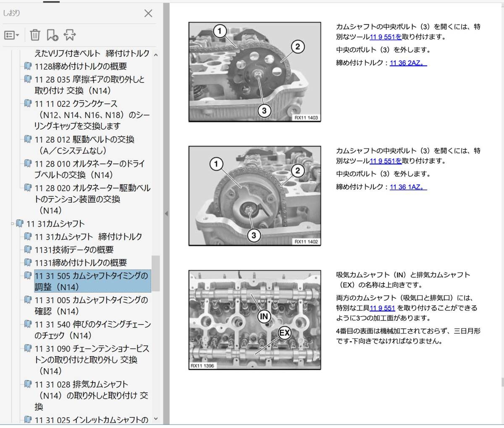The image size is (504, 428).
Task: Click bookmark icon beside 11 31 090 entry
Action: pyautogui.click(x=28, y=349)
